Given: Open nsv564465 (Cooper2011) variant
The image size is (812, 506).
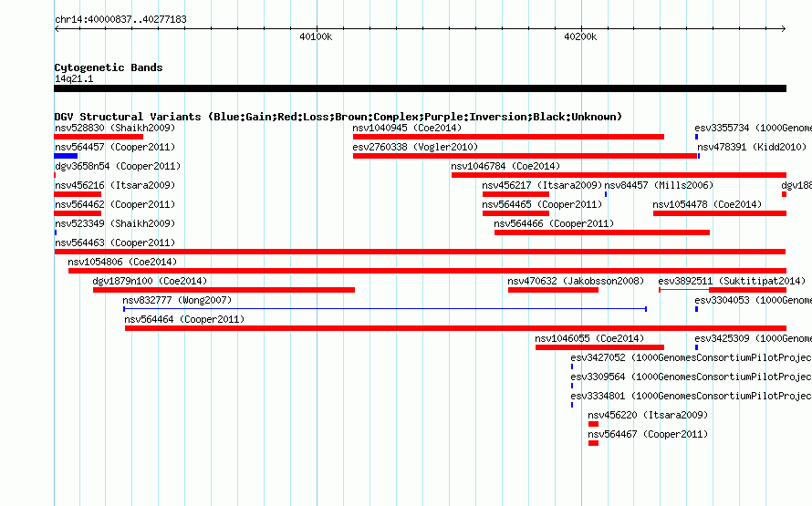Looking at the screenshot, I should point(542,204).
